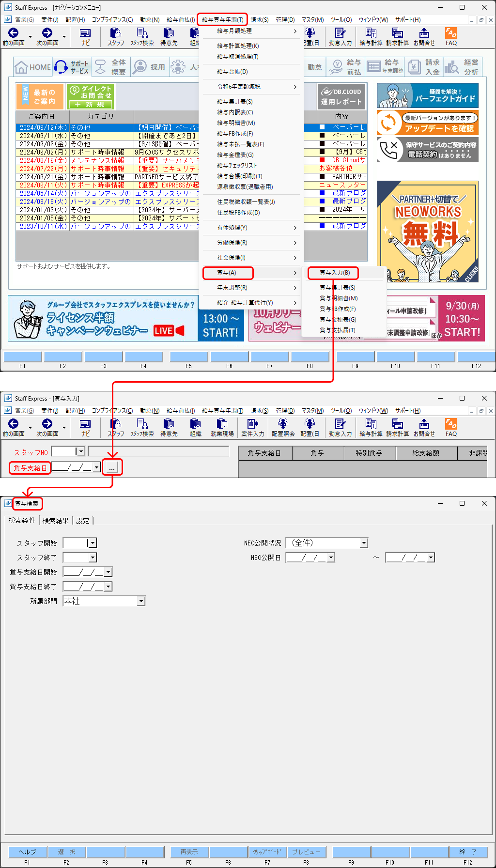Switch to 検索条件 tab in 賞与検索
Image resolution: width=496 pixels, height=868 pixels.
point(22,520)
